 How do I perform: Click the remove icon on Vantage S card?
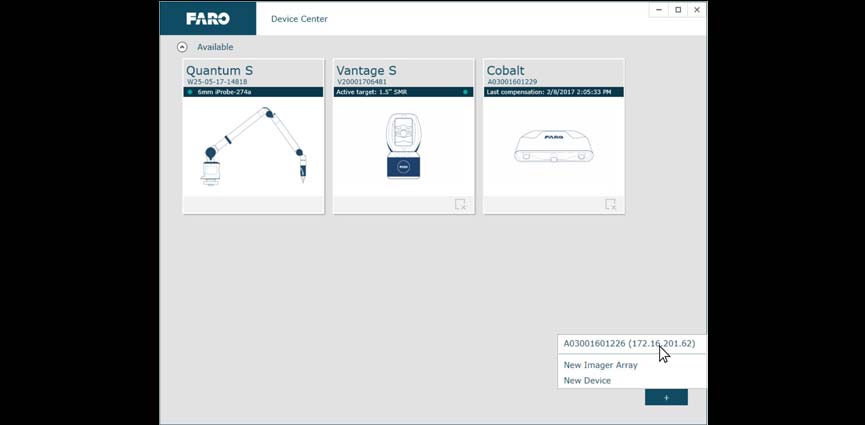pyautogui.click(x=460, y=204)
